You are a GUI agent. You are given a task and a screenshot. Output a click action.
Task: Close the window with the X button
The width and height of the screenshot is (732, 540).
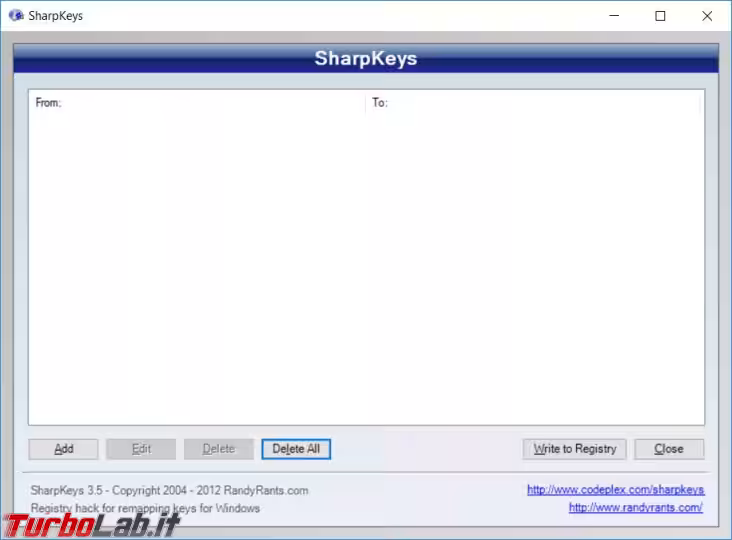coord(707,16)
